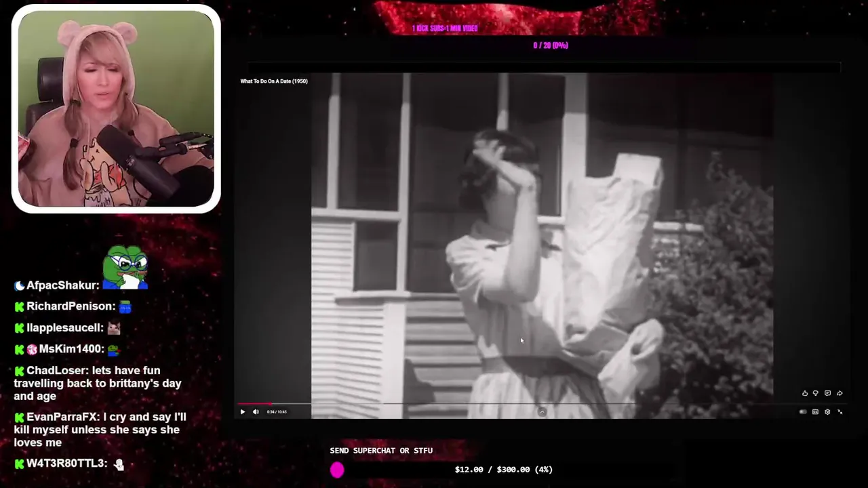The image size is (868, 488).
Task: Click the "1 KICK SUBS=1 MIN VIDEO" label
Action: pos(445,28)
